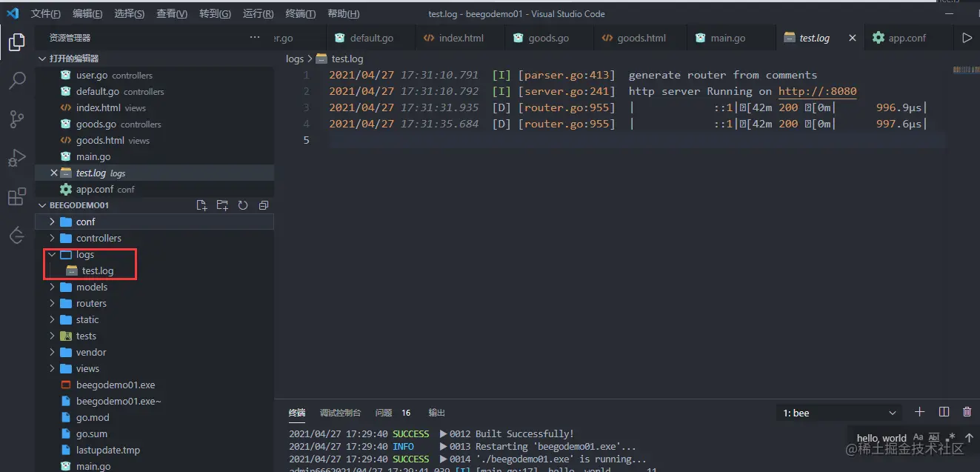
Task: Click HTML icon on index.html tab
Action: (429, 38)
